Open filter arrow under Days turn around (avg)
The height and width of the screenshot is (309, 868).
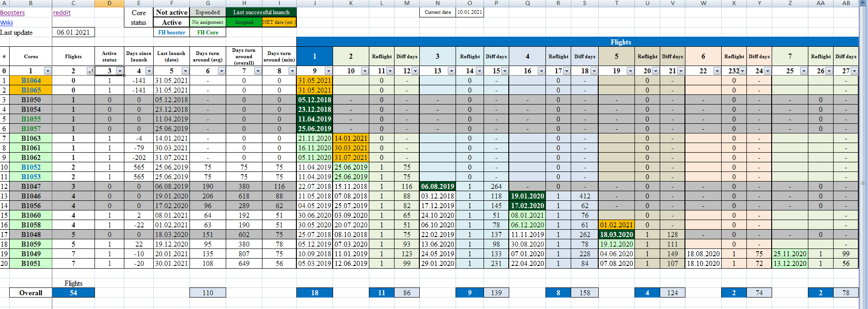click(x=222, y=71)
